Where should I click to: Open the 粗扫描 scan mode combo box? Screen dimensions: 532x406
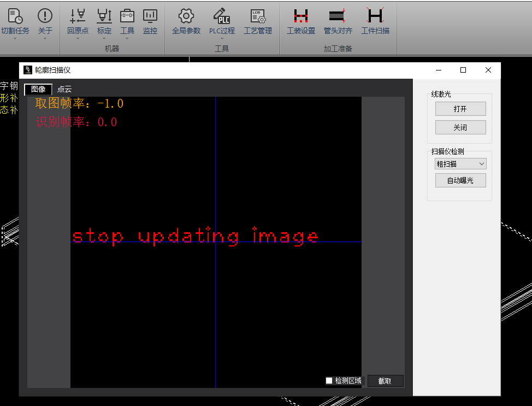(x=460, y=164)
